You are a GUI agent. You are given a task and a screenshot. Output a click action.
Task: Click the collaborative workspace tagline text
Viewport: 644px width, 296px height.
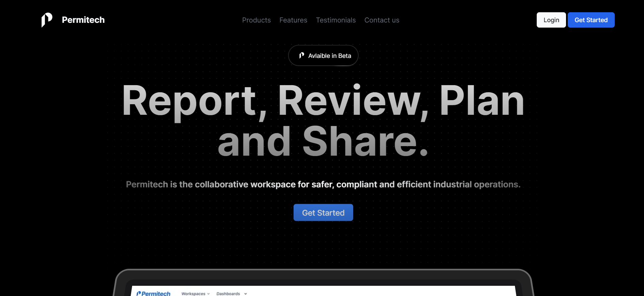pos(323,184)
